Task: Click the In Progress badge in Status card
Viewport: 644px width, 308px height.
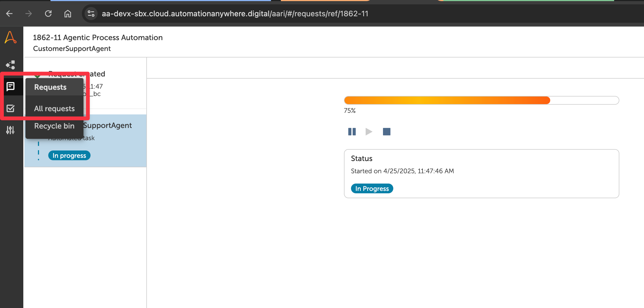Action: [x=372, y=188]
